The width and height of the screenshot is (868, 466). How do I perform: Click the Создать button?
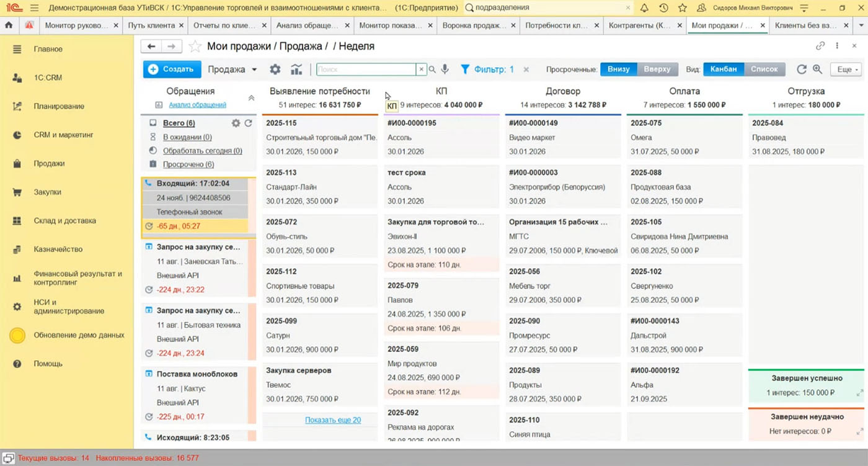coord(172,69)
